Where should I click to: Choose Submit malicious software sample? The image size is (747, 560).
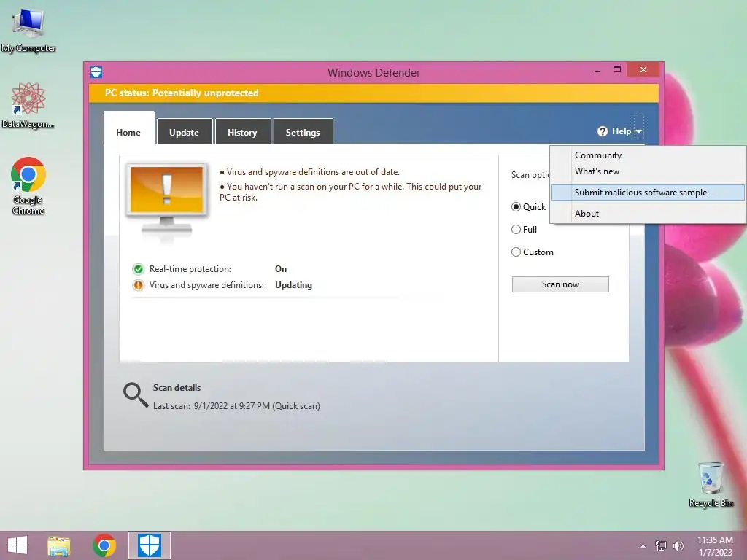pyautogui.click(x=648, y=192)
